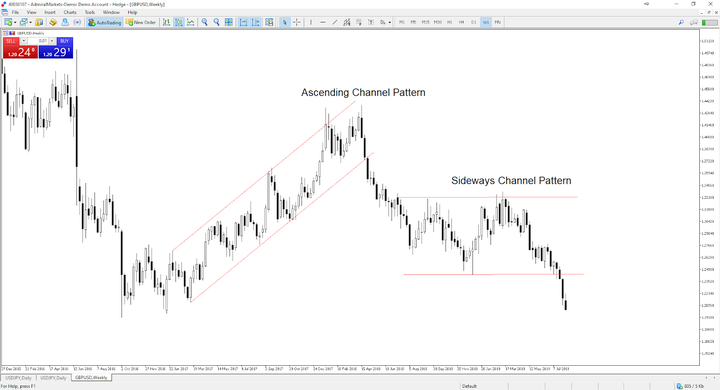
Task: Expand the new chart dropdown arrow
Action: (x=15, y=22)
